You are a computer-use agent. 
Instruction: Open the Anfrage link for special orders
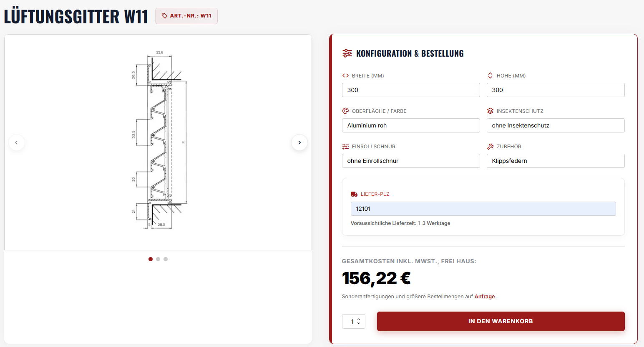(485, 296)
